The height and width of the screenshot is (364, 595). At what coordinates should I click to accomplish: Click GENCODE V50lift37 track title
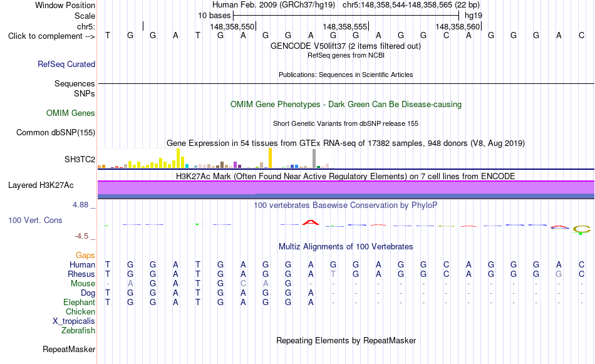pos(346,46)
